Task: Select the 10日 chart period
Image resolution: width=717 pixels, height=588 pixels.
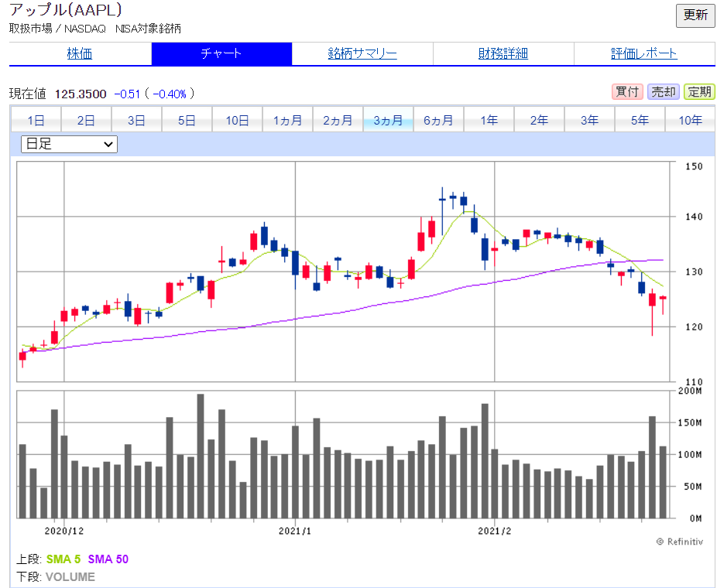Action: point(237,120)
